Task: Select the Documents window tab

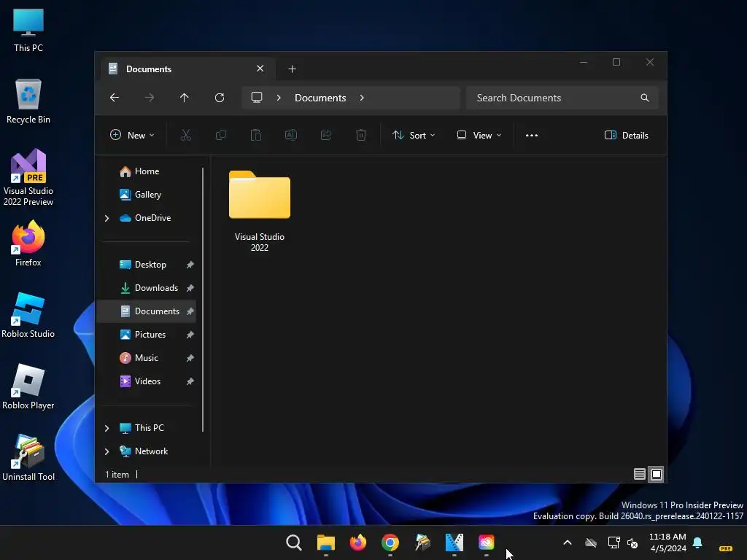Action: (x=186, y=69)
